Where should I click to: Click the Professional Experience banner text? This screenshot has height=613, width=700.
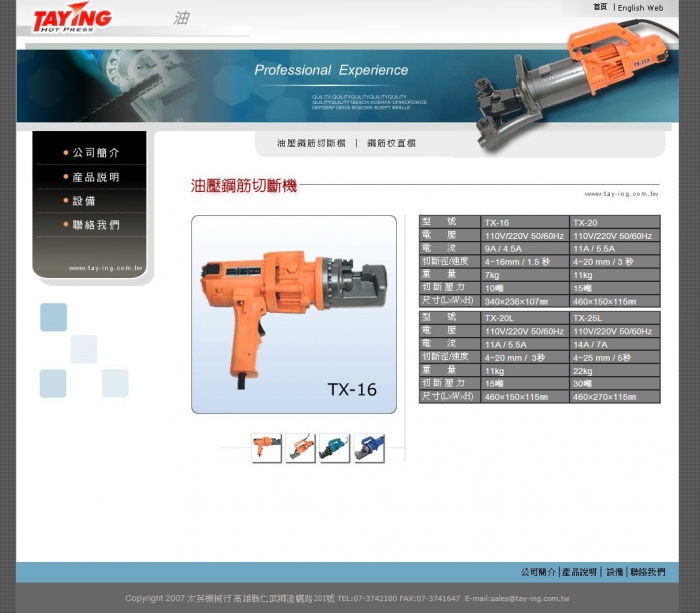click(331, 70)
